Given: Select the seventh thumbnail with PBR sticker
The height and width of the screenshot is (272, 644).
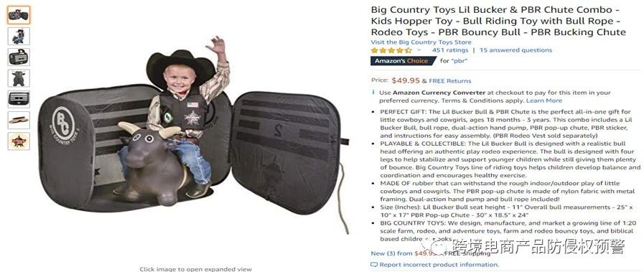Looking at the screenshot, I should (x=19, y=141).
